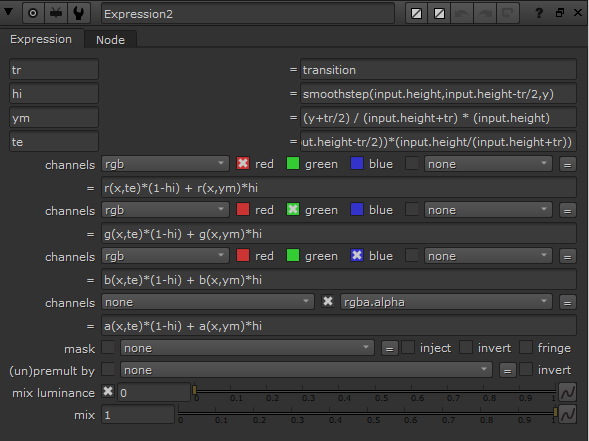
Task: Enable the mask checkbox
Action: coord(108,347)
